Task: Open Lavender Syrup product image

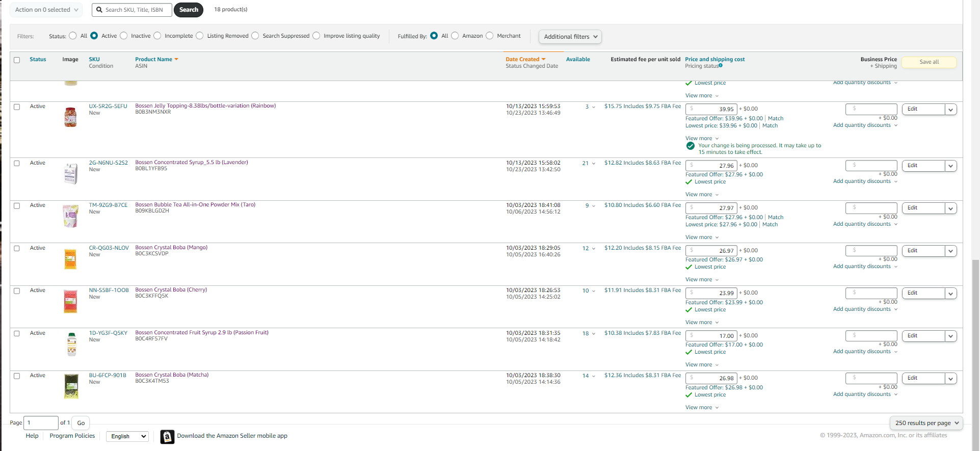Action: [71, 173]
